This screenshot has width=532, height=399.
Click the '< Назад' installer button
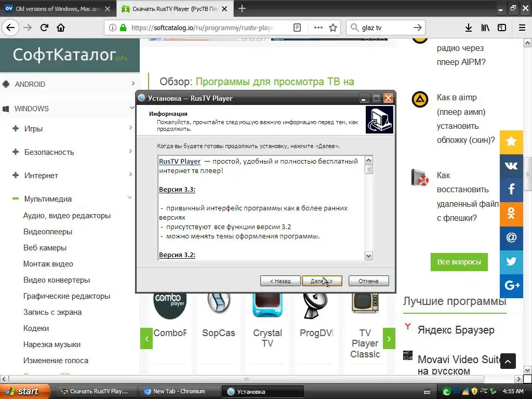[280, 281]
